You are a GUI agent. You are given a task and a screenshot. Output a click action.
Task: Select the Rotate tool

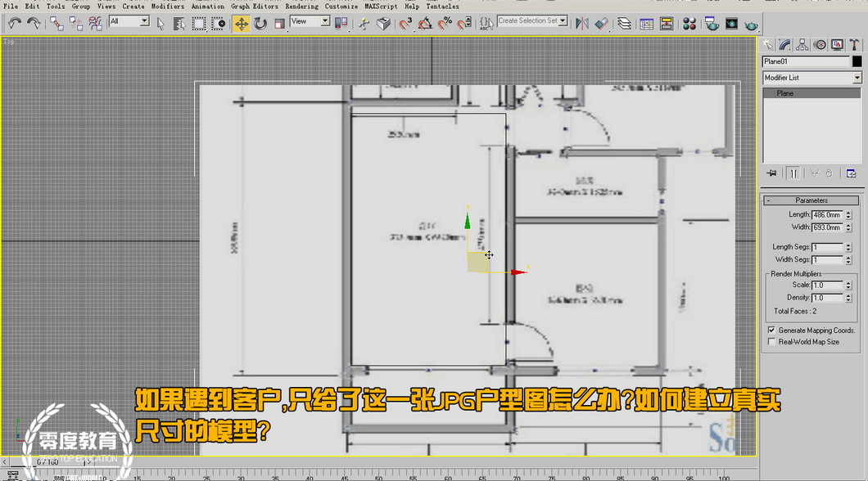point(260,24)
